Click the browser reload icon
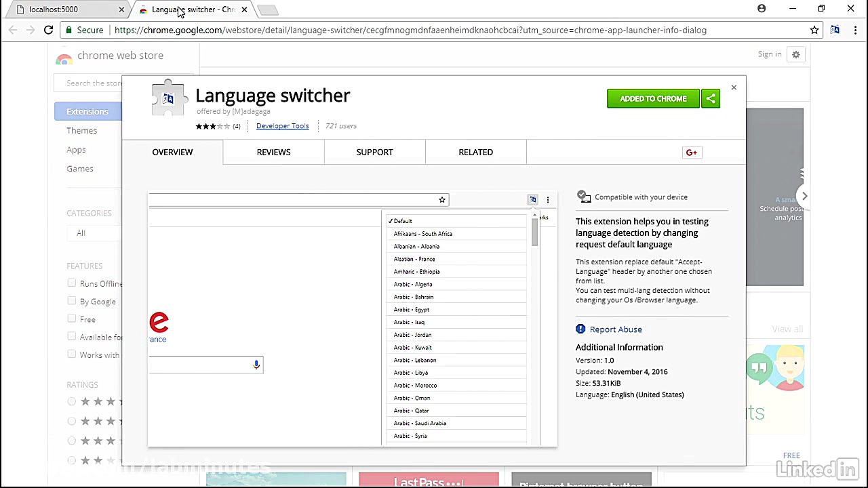The width and height of the screenshot is (868, 488). coord(48,30)
